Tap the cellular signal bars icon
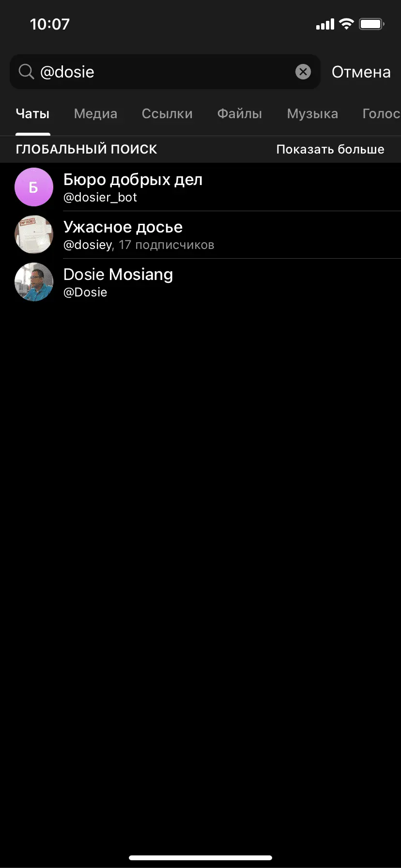 pyautogui.click(x=325, y=24)
